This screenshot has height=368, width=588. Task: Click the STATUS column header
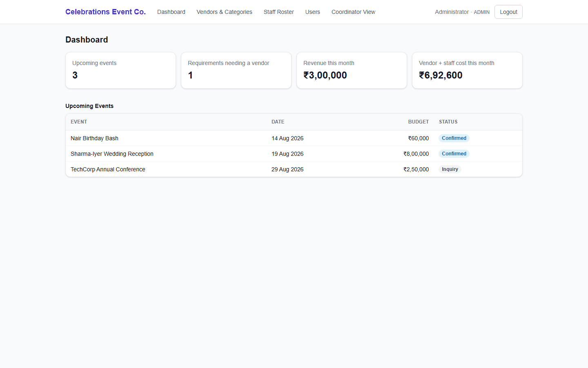coord(448,122)
